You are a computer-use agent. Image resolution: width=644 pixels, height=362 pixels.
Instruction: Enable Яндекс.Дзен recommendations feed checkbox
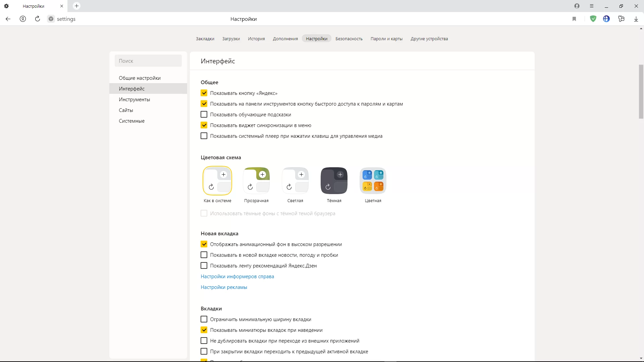[204, 265]
